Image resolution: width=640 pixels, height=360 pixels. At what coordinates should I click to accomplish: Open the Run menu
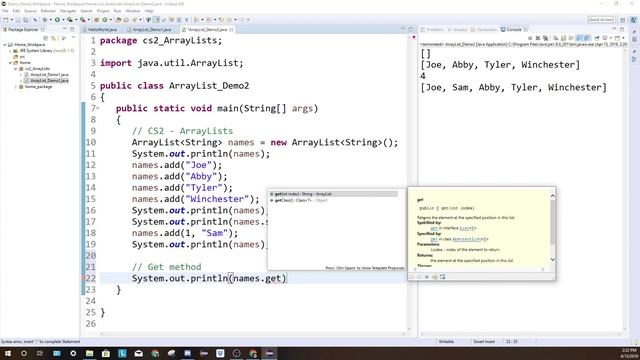point(118,11)
